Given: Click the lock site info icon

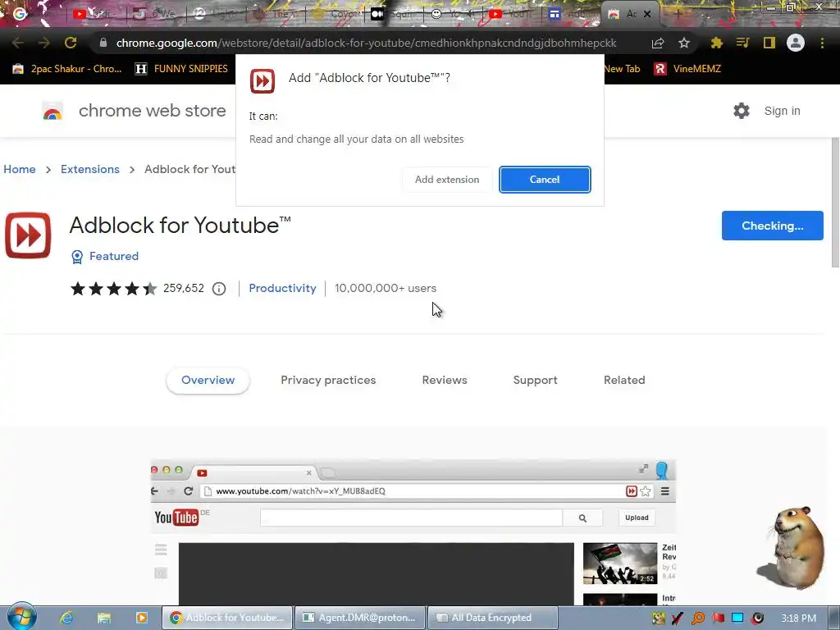Looking at the screenshot, I should [103, 43].
